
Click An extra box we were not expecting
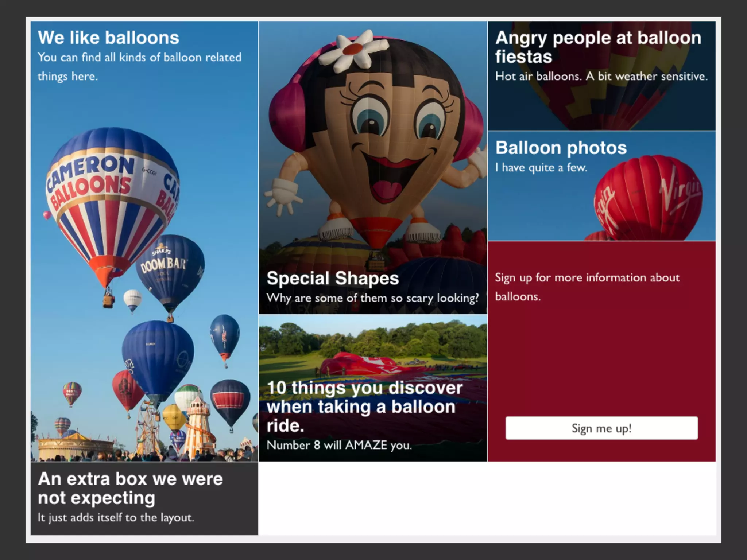(130, 488)
